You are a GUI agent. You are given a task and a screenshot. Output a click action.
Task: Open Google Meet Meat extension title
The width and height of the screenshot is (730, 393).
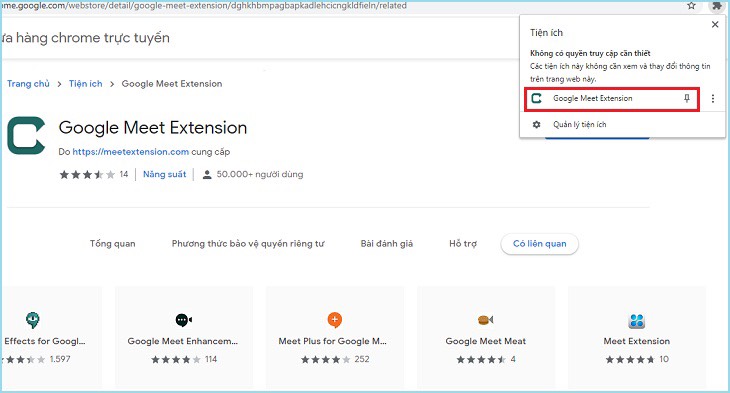486,341
